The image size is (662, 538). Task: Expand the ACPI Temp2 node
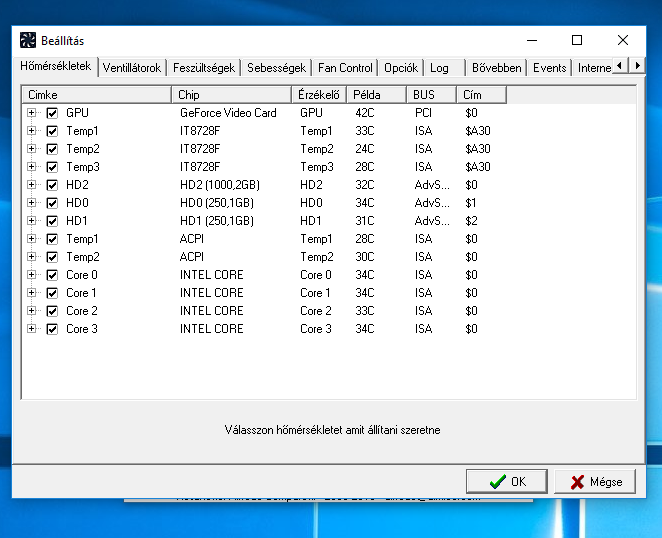31,257
